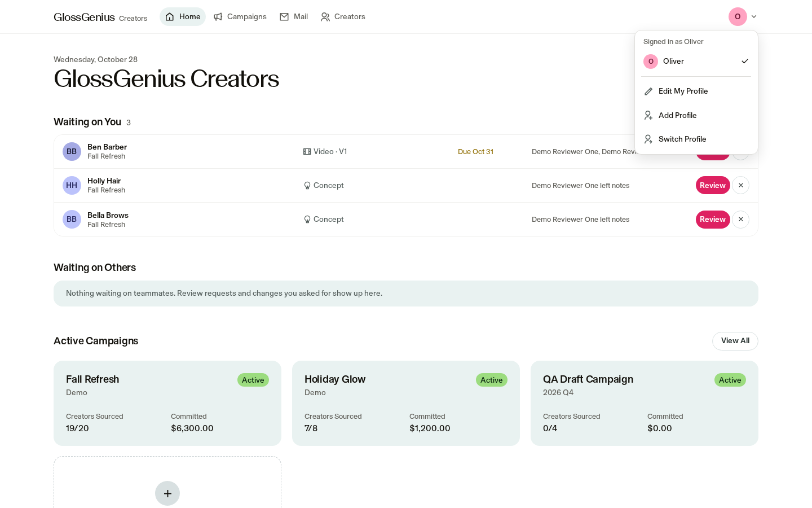Open the QA Draft Campaign card
The height and width of the screenshot is (508, 812).
pos(645,403)
